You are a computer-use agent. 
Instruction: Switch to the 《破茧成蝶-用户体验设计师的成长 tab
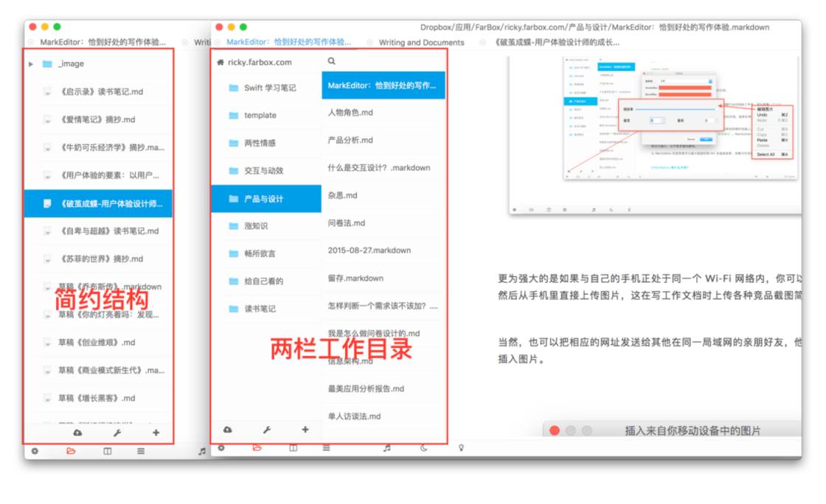click(558, 42)
